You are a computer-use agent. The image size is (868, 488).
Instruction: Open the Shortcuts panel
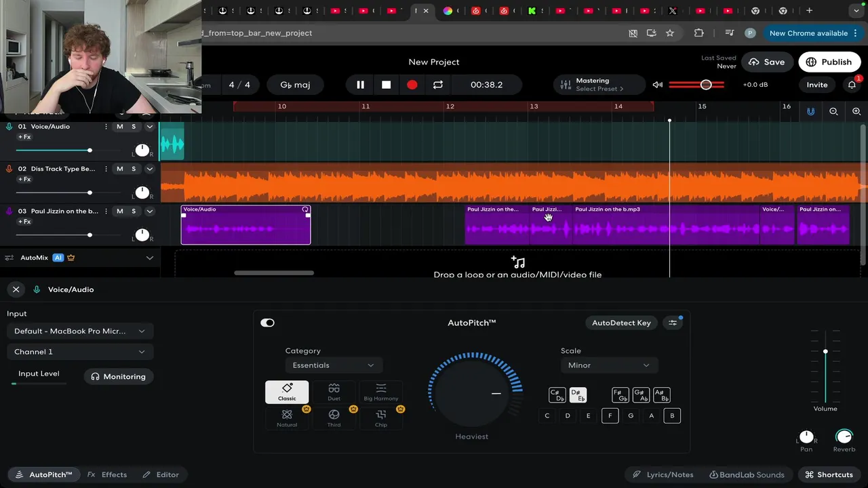click(x=829, y=474)
